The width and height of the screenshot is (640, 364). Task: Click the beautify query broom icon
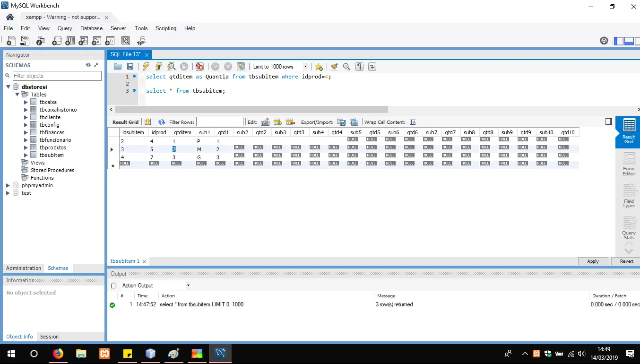(334, 67)
